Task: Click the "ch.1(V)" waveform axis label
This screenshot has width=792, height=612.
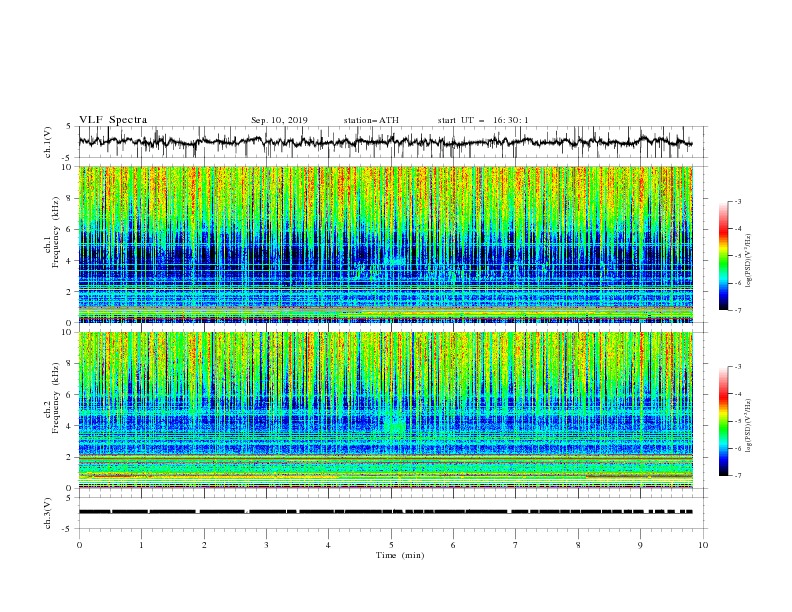Action: click(48, 142)
